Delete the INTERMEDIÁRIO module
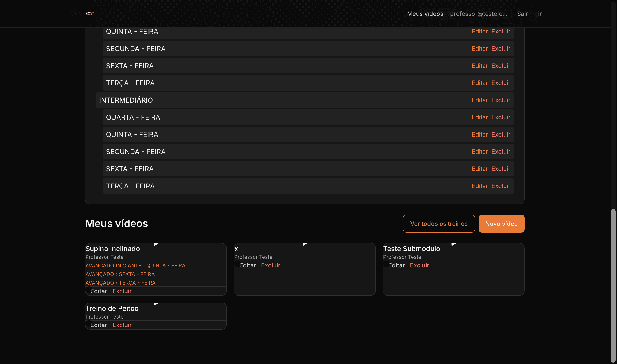 click(x=501, y=100)
